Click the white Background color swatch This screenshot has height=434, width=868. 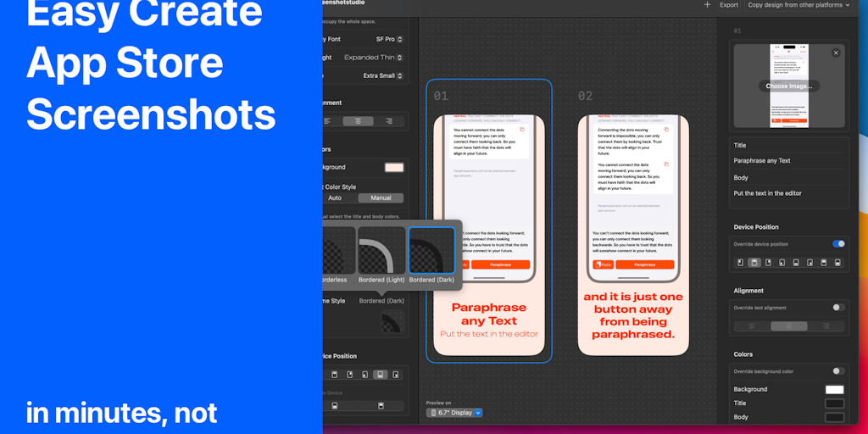(834, 389)
